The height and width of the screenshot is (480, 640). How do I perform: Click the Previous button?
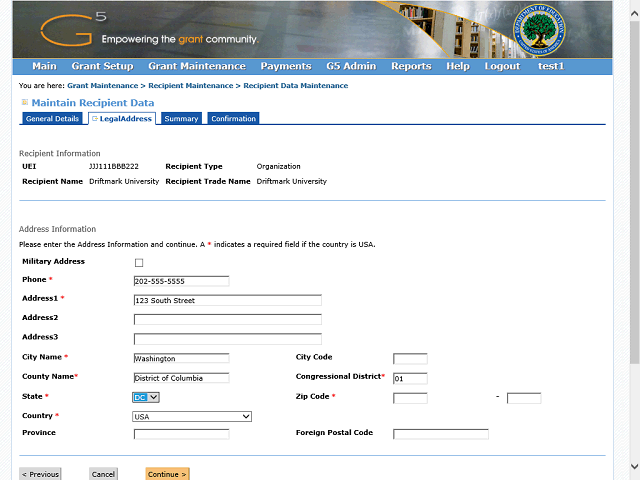40,474
